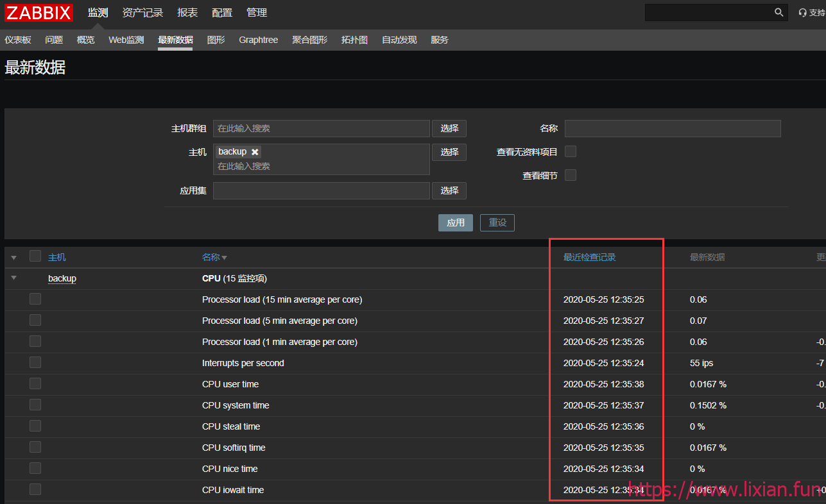Collapse all groups via header triangle
This screenshot has width=826, height=504.
(x=14, y=258)
